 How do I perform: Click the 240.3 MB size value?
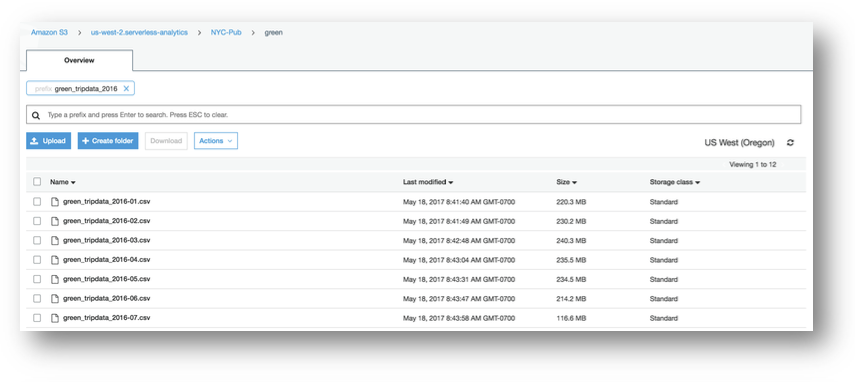pos(571,241)
